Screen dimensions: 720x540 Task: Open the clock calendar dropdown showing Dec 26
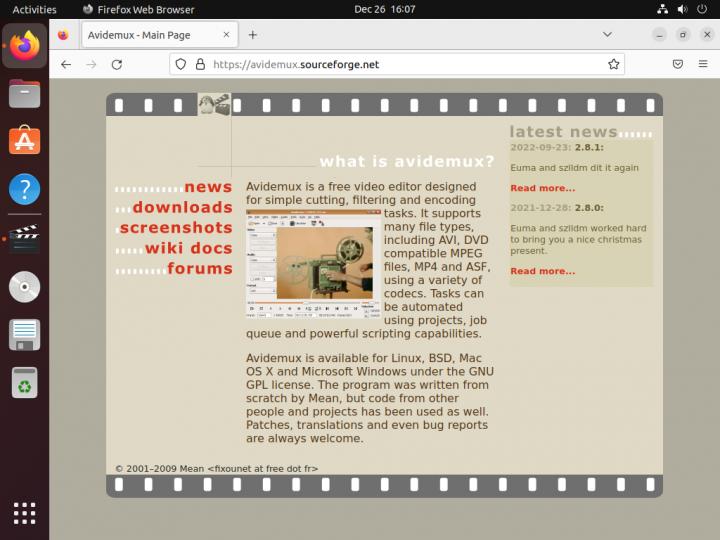pyautogui.click(x=384, y=9)
